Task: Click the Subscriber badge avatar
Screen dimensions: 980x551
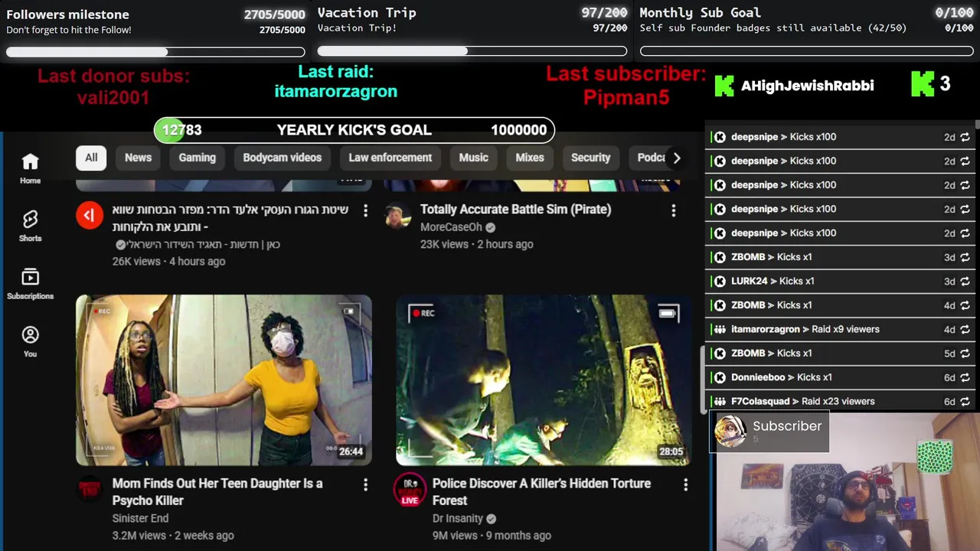Action: 730,432
